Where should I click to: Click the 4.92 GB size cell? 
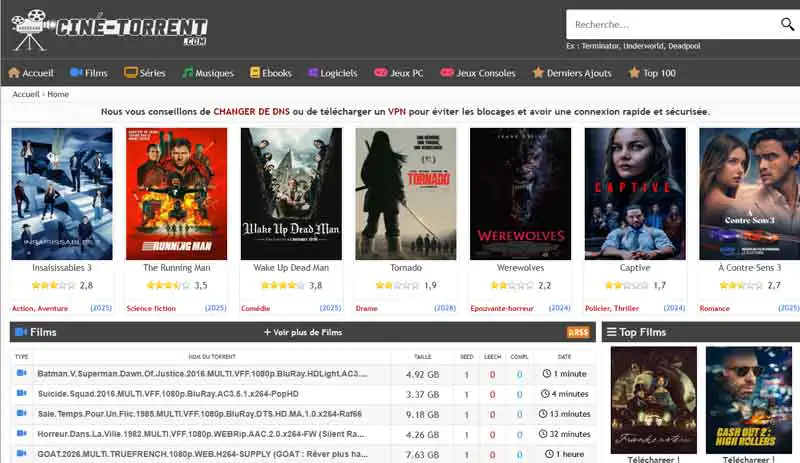(422, 374)
